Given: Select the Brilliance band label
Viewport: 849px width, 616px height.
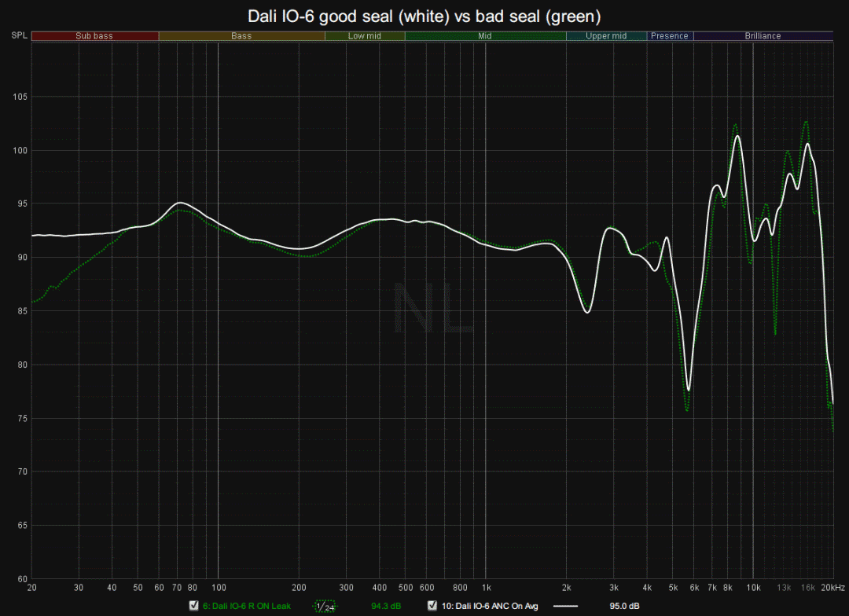Looking at the screenshot, I should coord(763,35).
